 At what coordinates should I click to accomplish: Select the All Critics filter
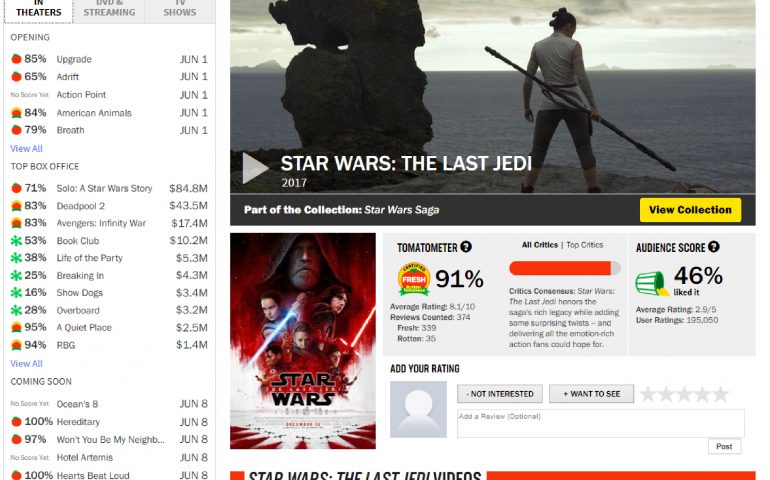(540, 245)
